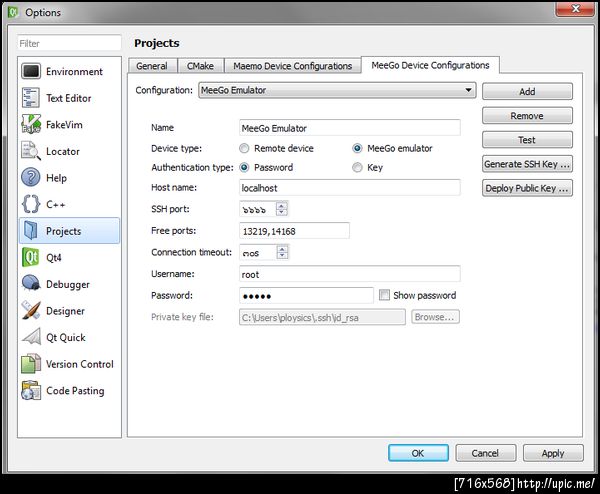Screen dimensions: 600x494
Task: Close the Options dialog window
Action: pos(575,9)
